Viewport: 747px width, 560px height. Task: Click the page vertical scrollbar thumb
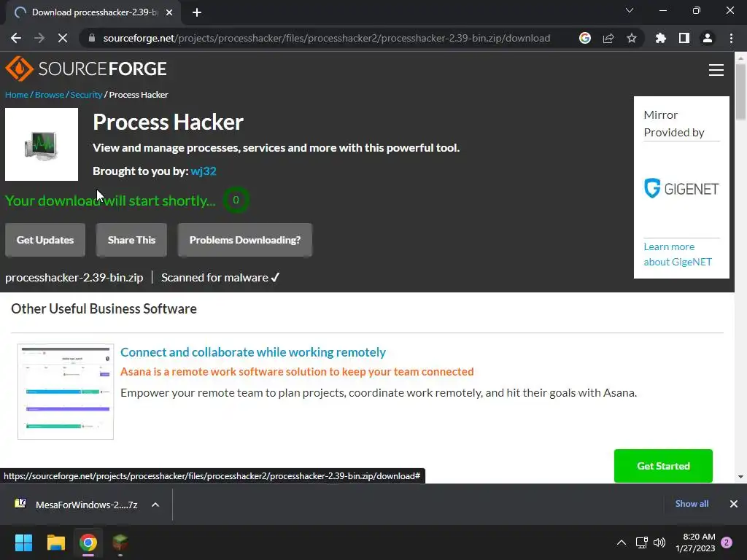click(x=740, y=92)
